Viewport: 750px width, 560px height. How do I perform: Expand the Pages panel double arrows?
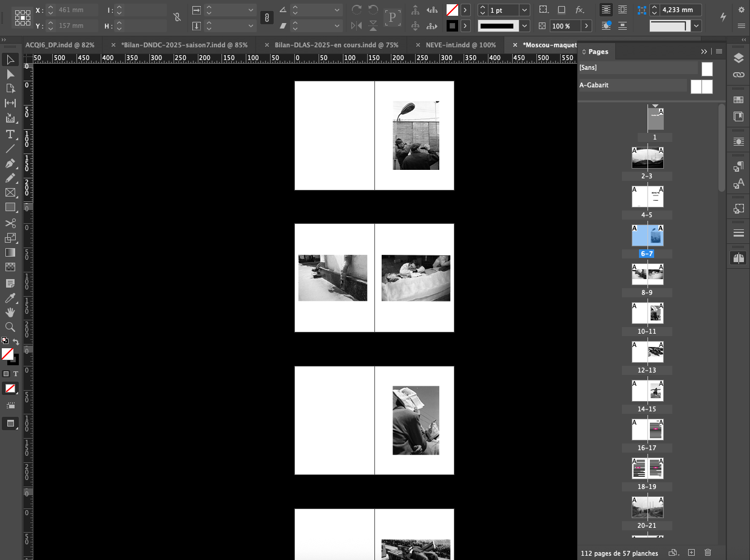704,52
